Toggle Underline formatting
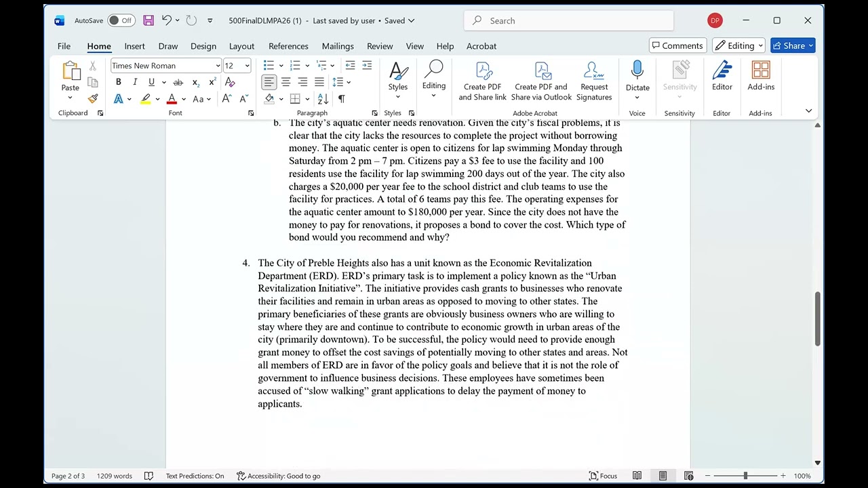Screen dimensions: 868x488 [151, 82]
